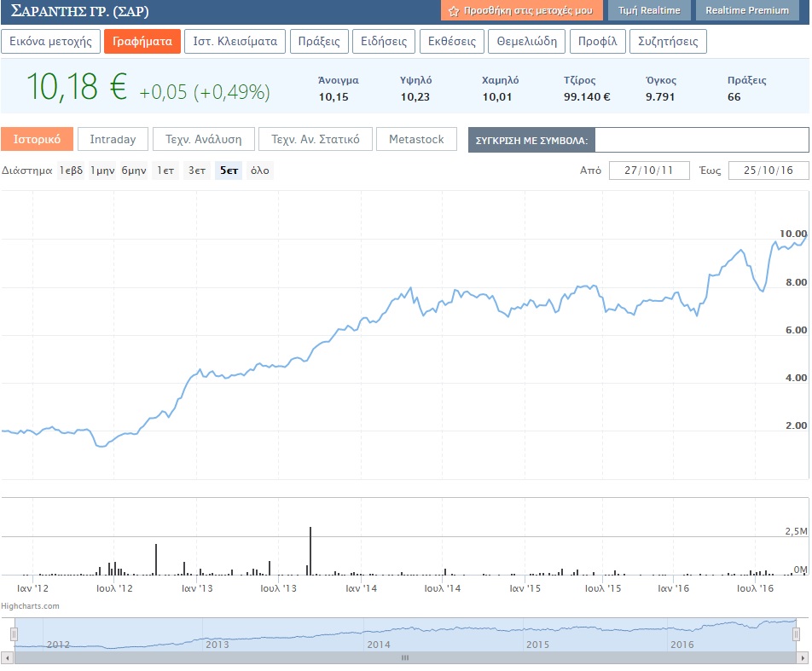Screen dimensions: 812x671
Task: Open Τιμή Realtime button
Action: pyautogui.click(x=649, y=10)
